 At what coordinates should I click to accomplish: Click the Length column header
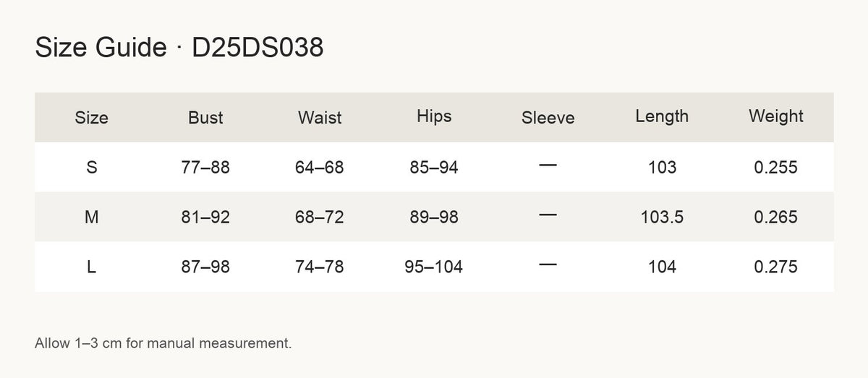coord(662,116)
